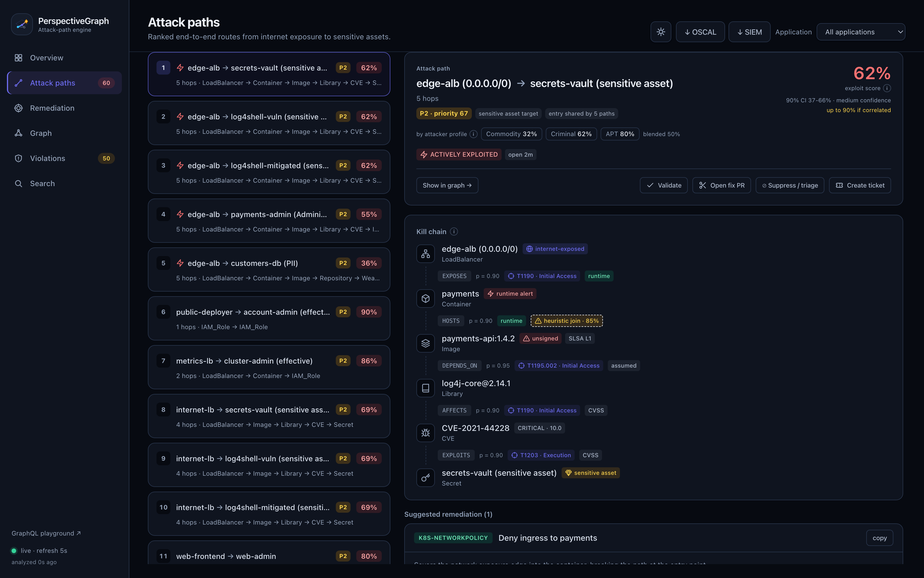Viewport: 924px width, 578px height.
Task: Click the Kill chain info icon
Action: click(454, 232)
